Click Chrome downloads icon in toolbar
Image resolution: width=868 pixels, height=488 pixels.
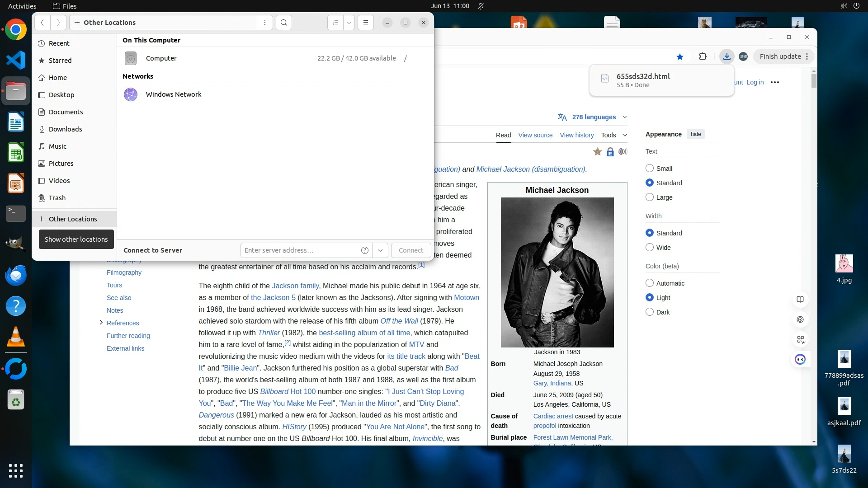pyautogui.click(x=726, y=56)
